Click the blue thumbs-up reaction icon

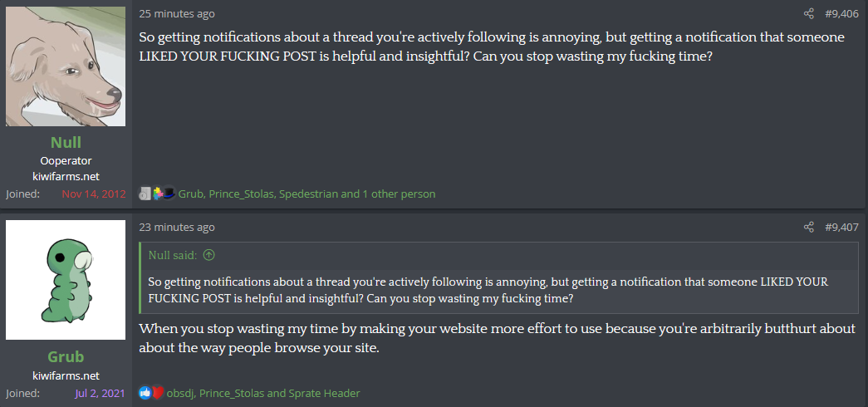(145, 393)
